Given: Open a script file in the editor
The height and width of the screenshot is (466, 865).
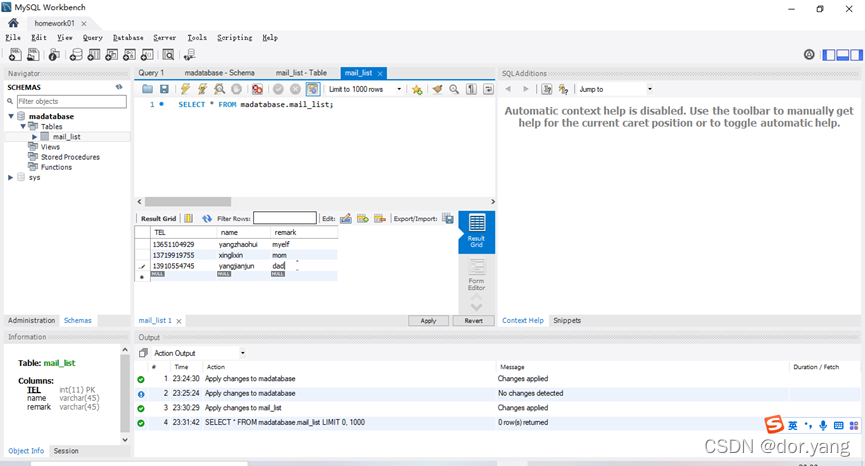Looking at the screenshot, I should pyautogui.click(x=147, y=89).
